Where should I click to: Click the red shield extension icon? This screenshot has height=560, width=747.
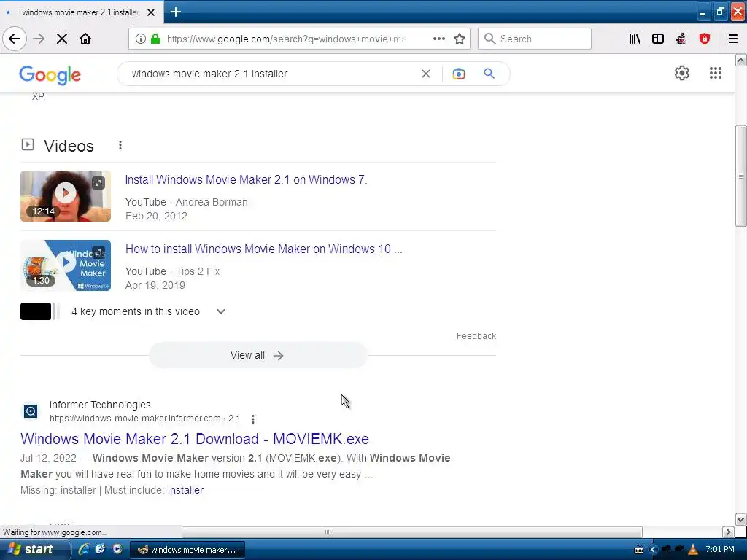pyautogui.click(x=705, y=39)
